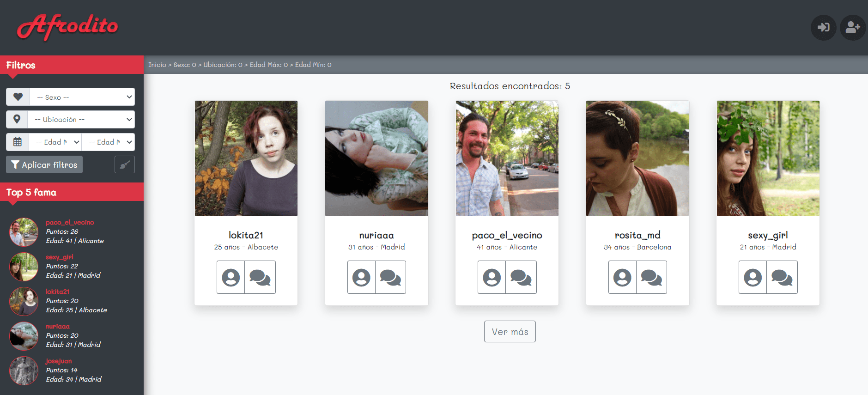
Task: Click Inicio in the breadcrumb
Action: click(x=157, y=65)
